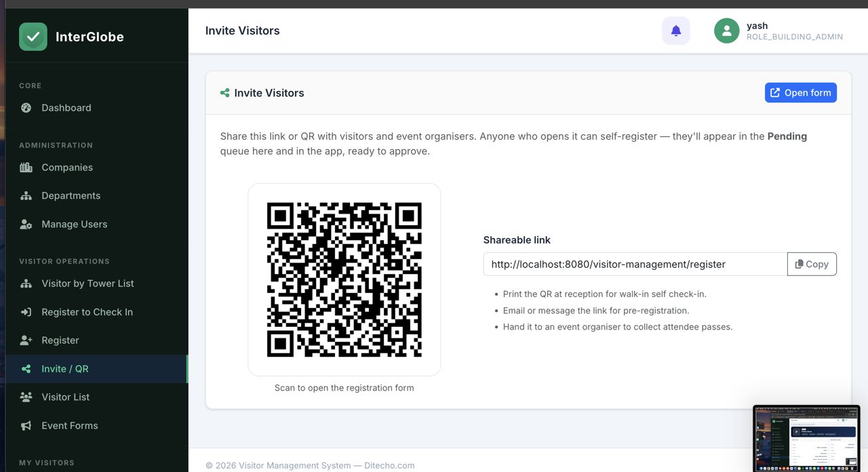Select Manage Users in sidebar
The height and width of the screenshot is (472, 868).
coord(96,224)
